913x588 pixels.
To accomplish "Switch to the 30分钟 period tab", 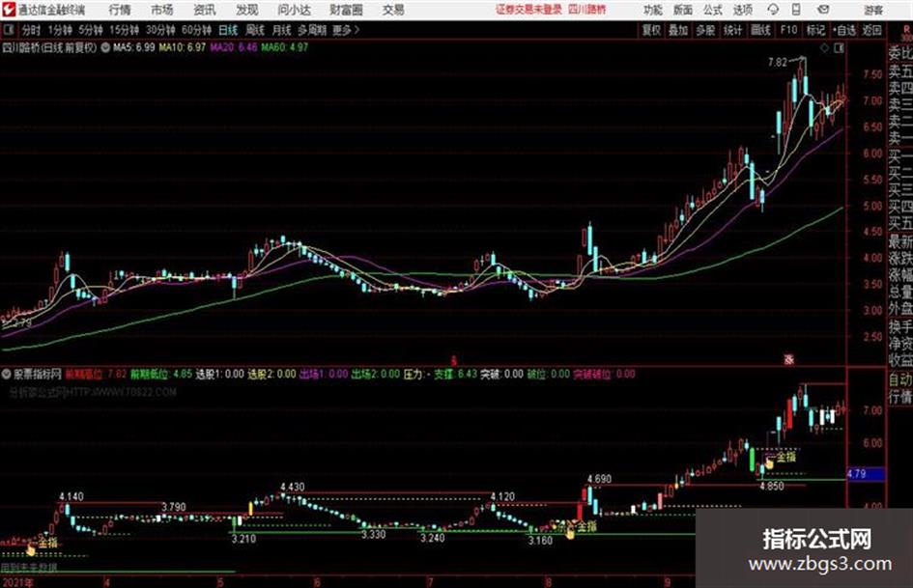I will (x=160, y=30).
